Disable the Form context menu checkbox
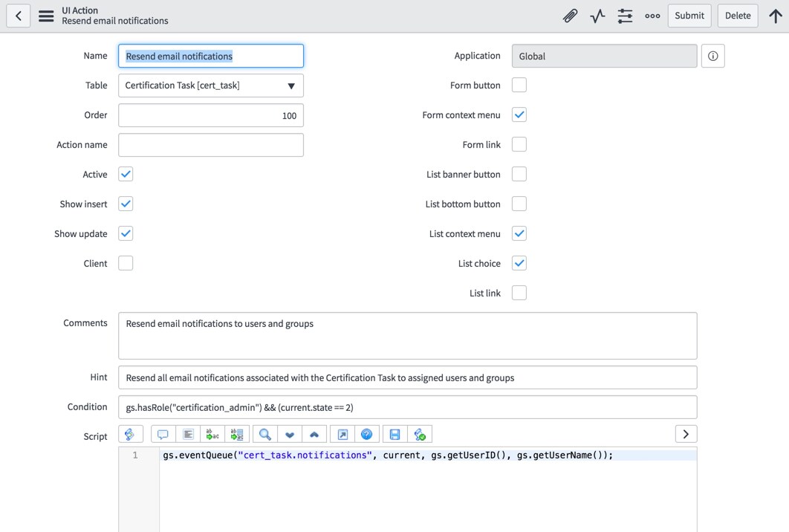This screenshot has width=789, height=532. pyautogui.click(x=519, y=114)
